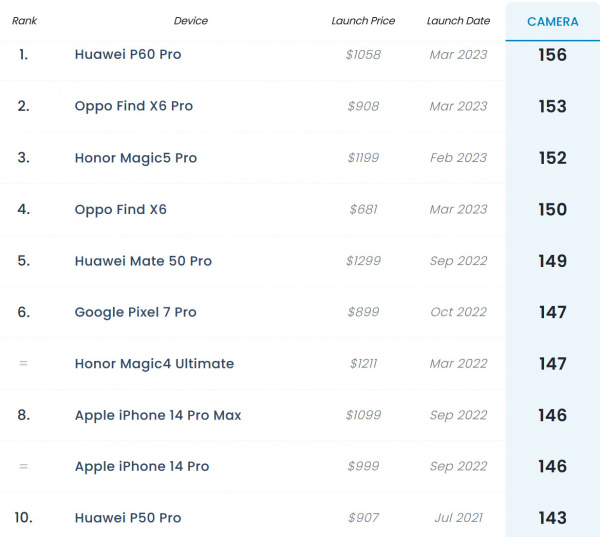600x537 pixels.
Task: Click the Honor Magic4 Ultimate device name
Action: click(x=154, y=364)
